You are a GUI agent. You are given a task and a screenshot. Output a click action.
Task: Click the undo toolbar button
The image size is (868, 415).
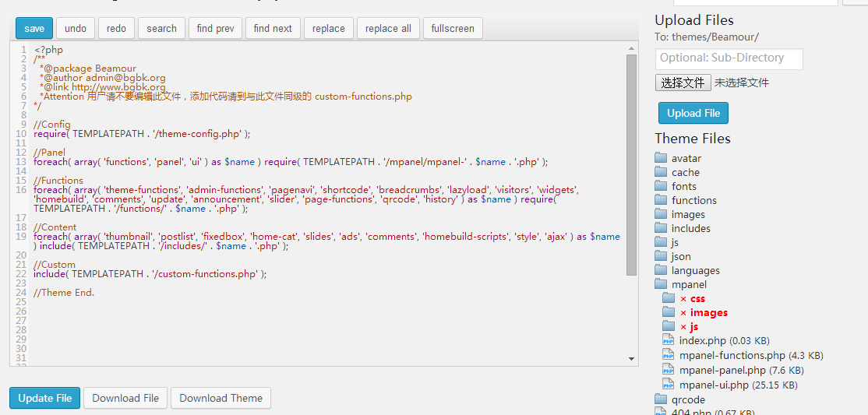[x=76, y=29]
